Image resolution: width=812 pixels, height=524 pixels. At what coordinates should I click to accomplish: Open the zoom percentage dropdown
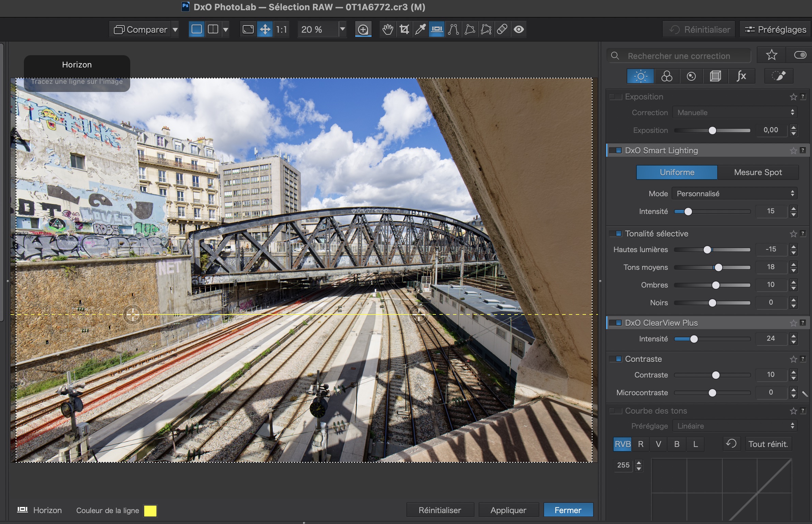pos(342,30)
